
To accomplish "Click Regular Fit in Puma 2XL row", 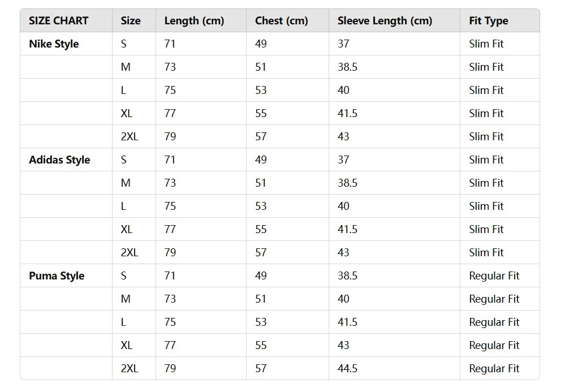I will 494,369.
